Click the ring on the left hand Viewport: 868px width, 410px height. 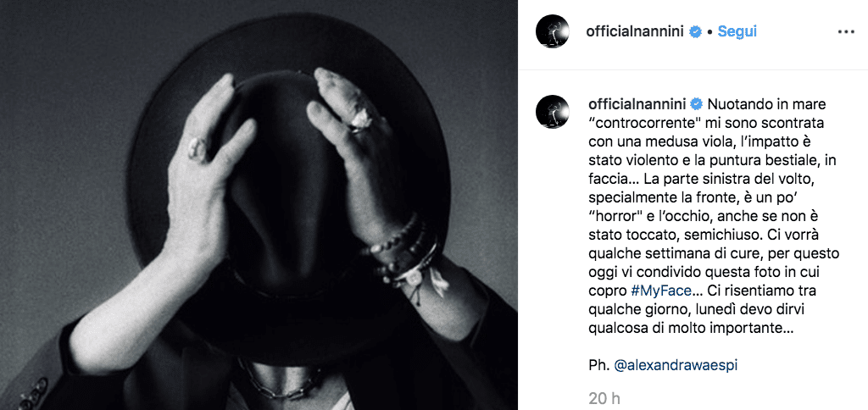point(197,149)
